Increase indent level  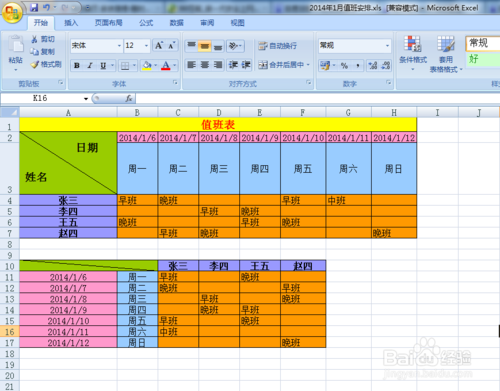(246, 65)
